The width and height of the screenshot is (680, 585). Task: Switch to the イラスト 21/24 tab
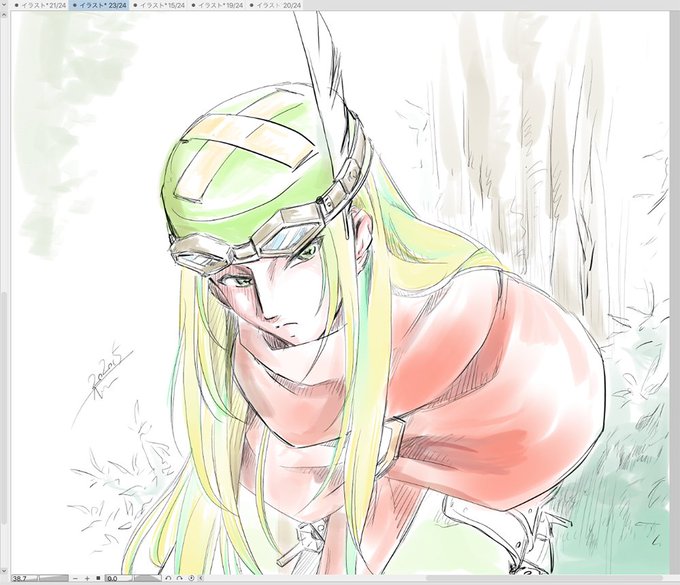pyautogui.click(x=39, y=5)
